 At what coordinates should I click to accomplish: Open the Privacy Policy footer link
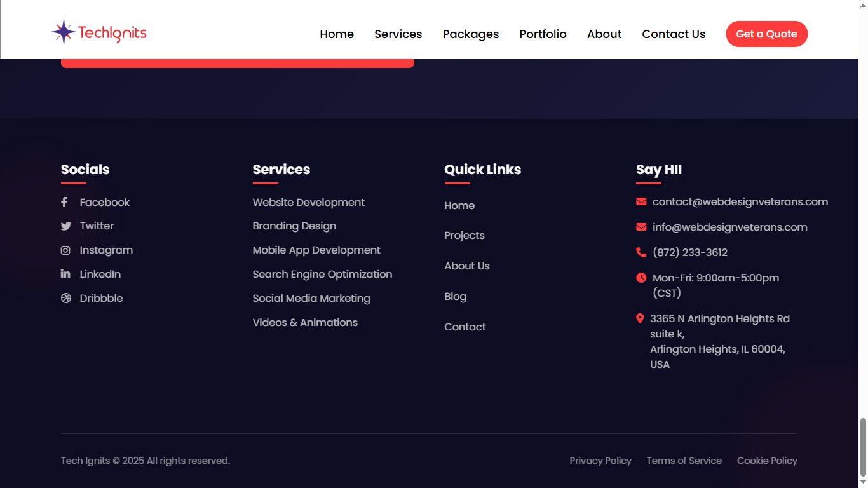tap(600, 461)
